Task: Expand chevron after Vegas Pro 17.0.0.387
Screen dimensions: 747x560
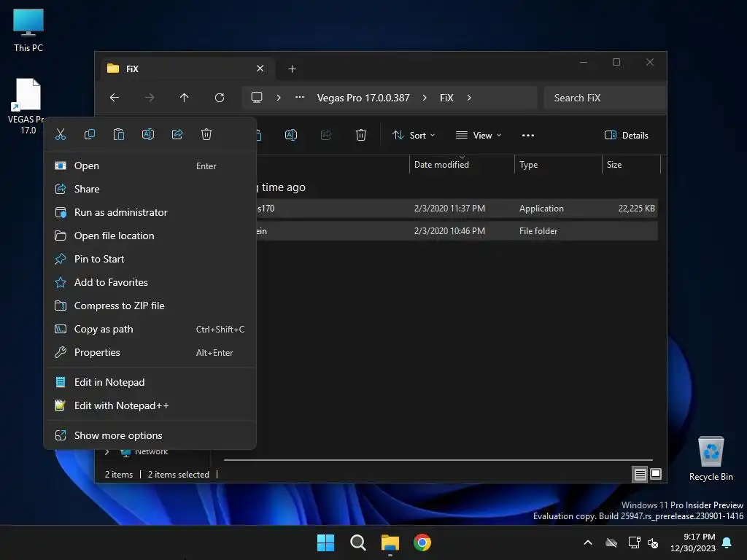Action: (x=425, y=98)
